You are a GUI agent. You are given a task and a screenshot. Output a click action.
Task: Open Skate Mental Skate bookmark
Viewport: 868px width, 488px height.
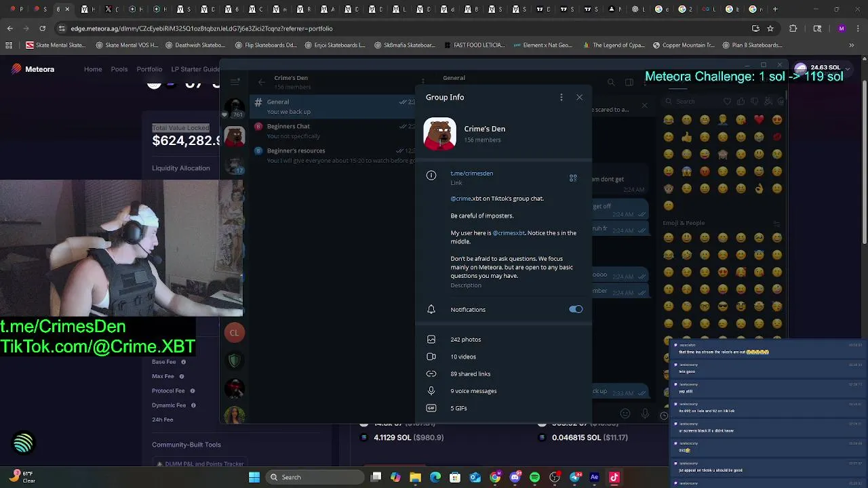click(x=56, y=45)
